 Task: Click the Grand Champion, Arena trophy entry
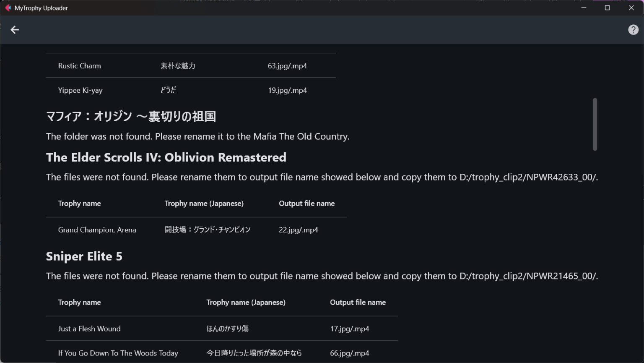(97, 230)
